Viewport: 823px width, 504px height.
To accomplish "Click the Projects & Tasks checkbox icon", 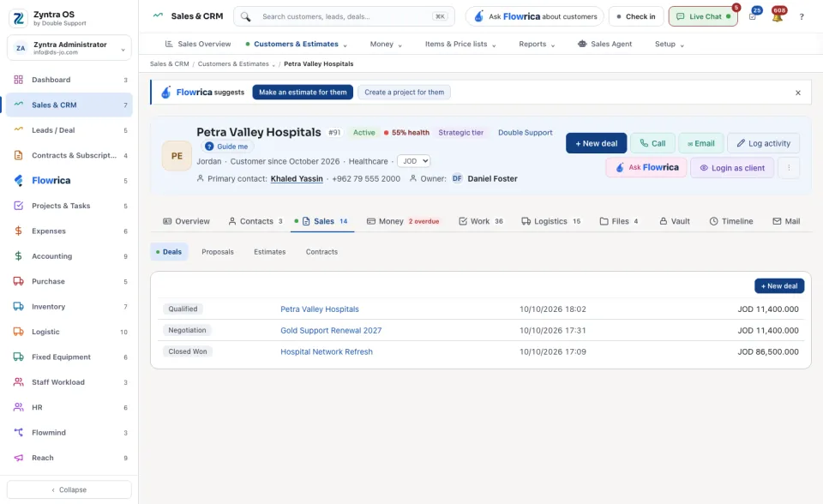I will coord(18,206).
